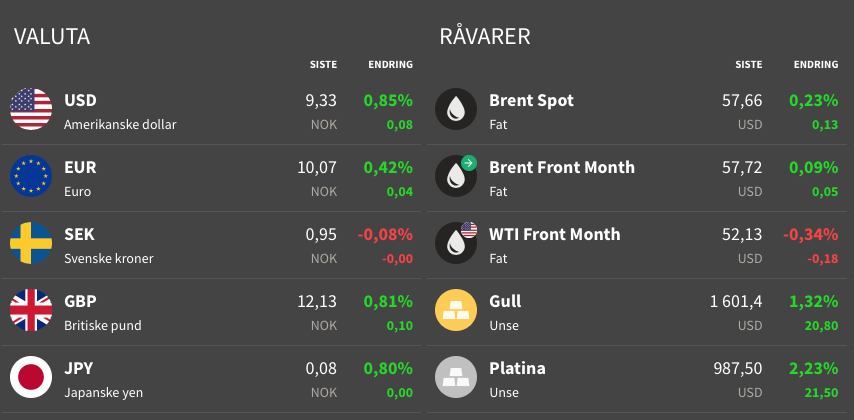The image size is (854, 420).
Task: Select the Brent Spot oil drop icon
Action: coord(456,109)
